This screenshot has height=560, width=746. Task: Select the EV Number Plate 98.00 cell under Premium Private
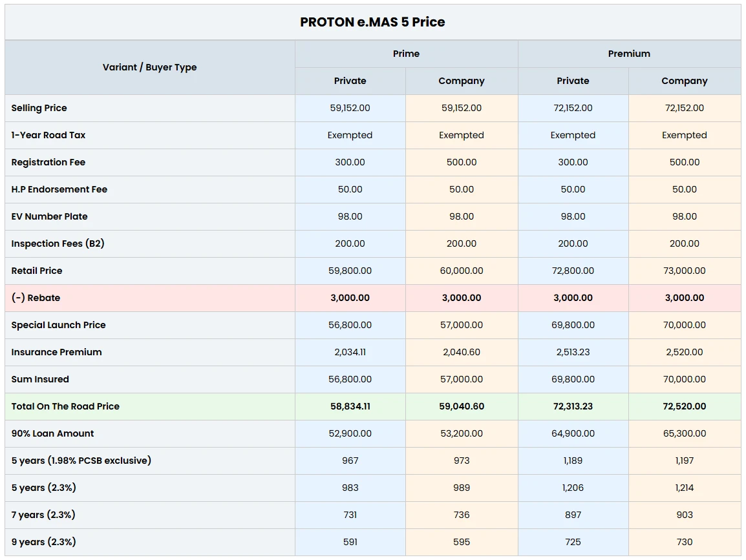[x=573, y=216]
